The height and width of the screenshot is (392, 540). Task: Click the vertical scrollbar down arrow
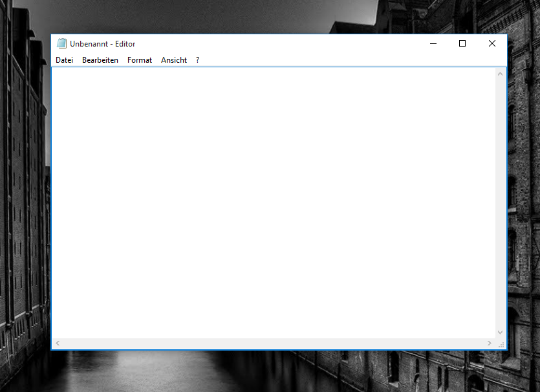click(500, 332)
